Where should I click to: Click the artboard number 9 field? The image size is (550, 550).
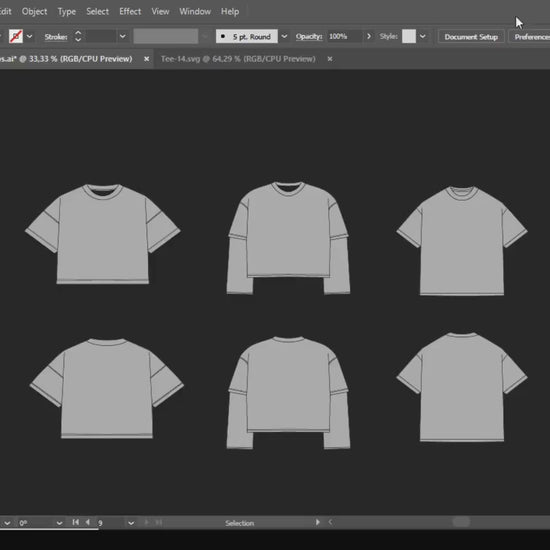click(x=110, y=523)
